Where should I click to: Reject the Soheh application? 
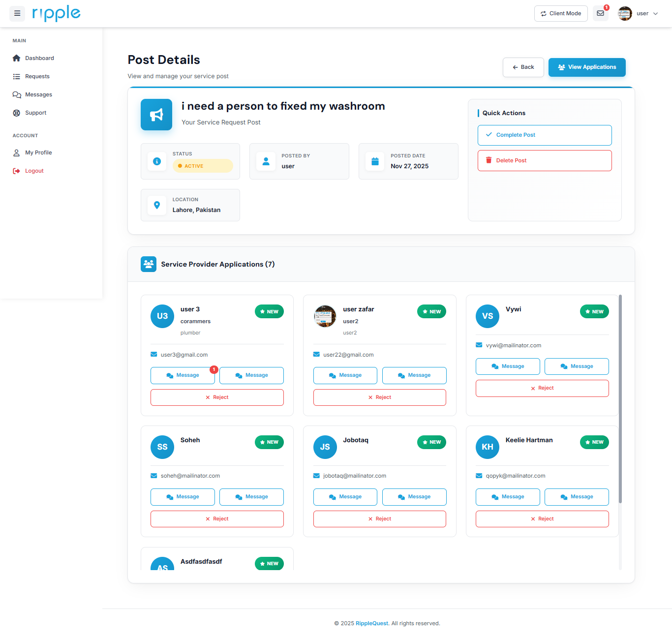[217, 519]
